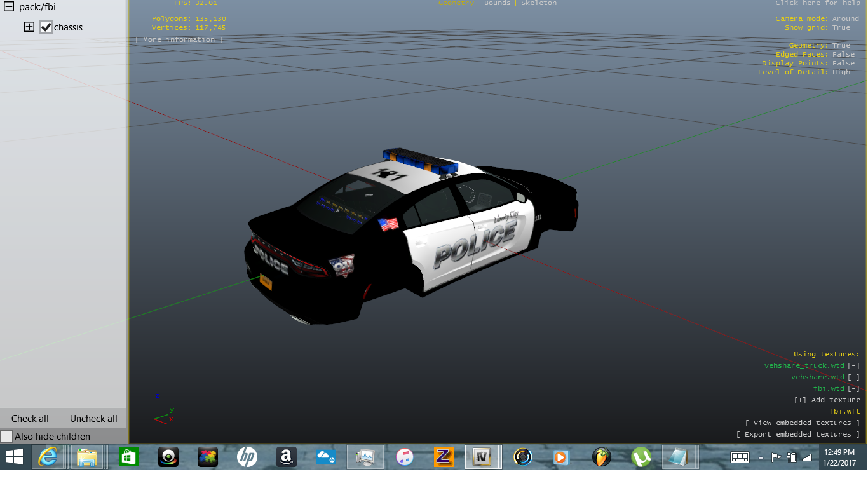Toggle the Edged Faces setting

[x=843, y=55]
